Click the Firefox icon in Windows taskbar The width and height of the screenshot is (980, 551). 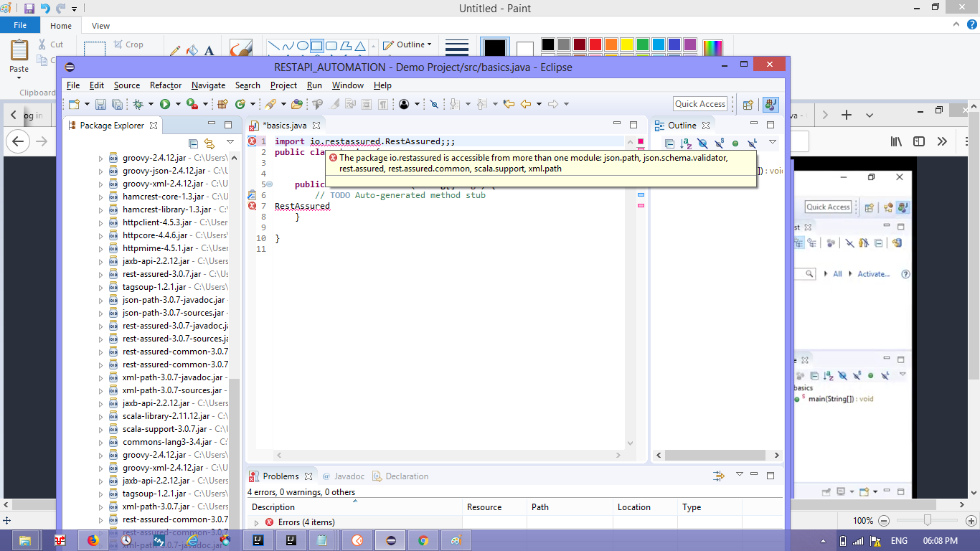pyautogui.click(x=93, y=540)
